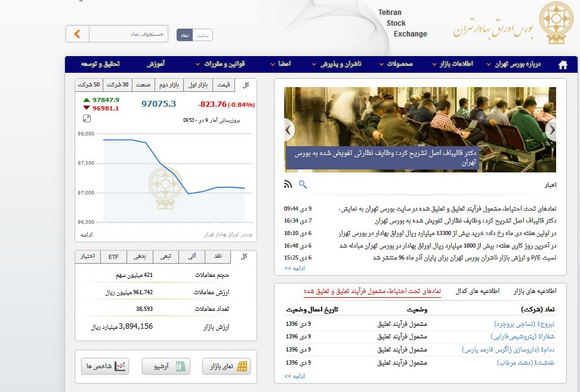This screenshot has width=580, height=392.
Task: Switch to the بازار اول index tab
Action: point(198,85)
